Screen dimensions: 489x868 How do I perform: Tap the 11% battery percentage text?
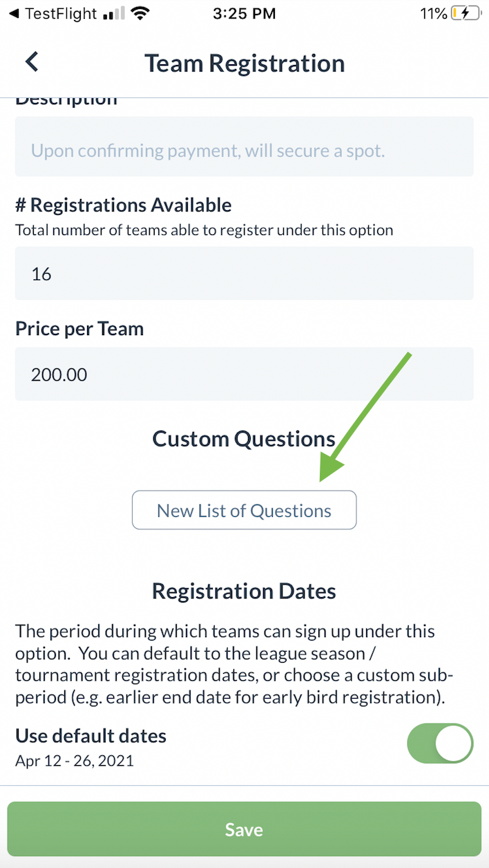[433, 13]
